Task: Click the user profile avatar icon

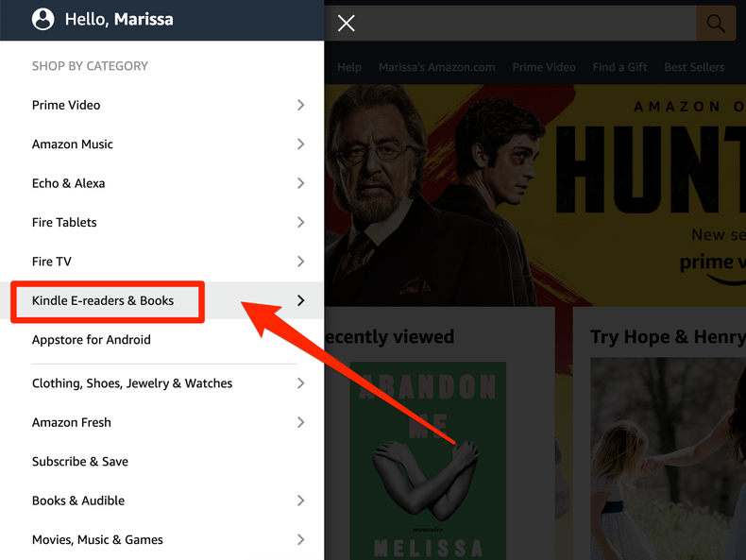Action: click(42, 20)
